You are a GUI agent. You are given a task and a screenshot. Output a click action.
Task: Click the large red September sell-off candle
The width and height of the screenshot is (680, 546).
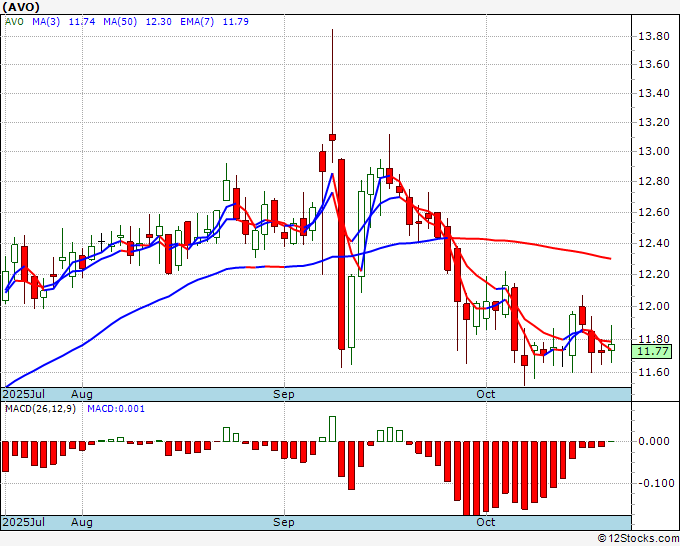[x=342, y=254]
